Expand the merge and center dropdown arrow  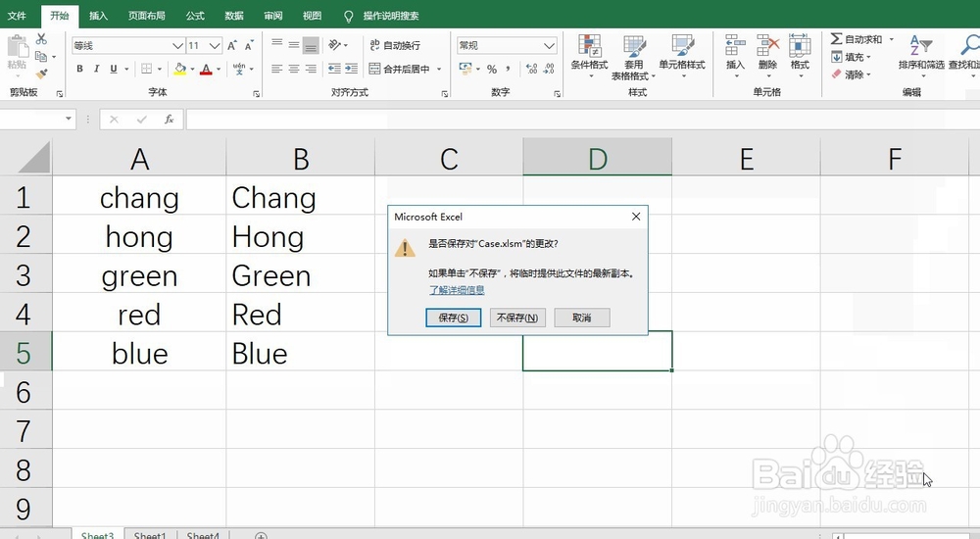pyautogui.click(x=439, y=70)
